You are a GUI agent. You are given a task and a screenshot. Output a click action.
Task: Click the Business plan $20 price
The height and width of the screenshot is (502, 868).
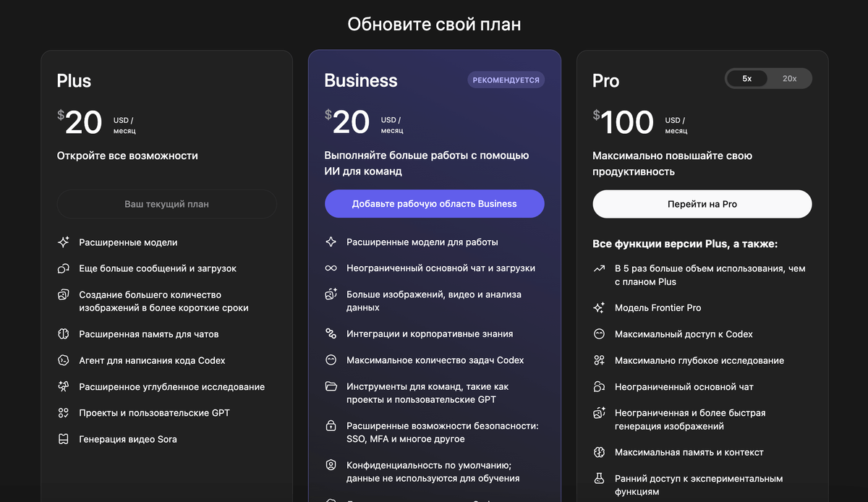tap(347, 122)
